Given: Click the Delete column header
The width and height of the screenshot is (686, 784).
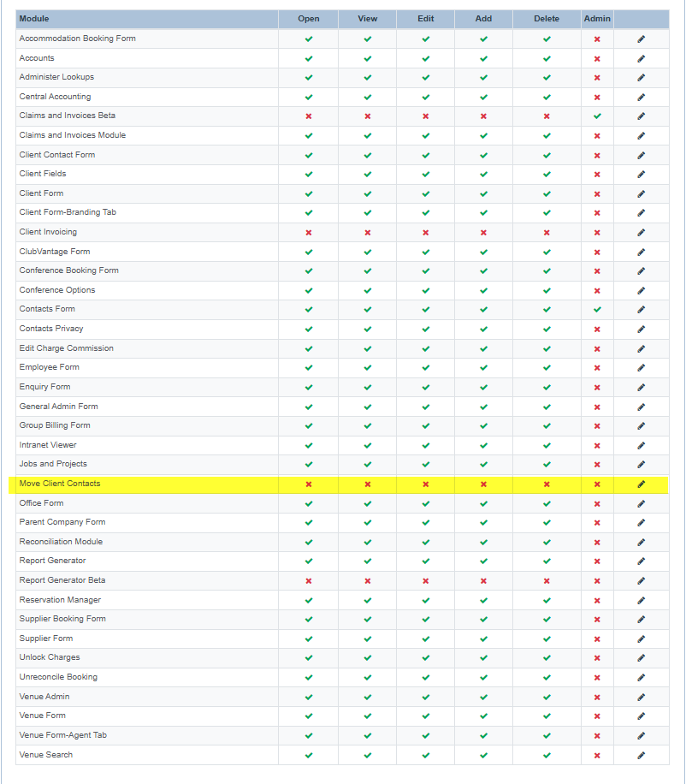Looking at the screenshot, I should tap(547, 19).
